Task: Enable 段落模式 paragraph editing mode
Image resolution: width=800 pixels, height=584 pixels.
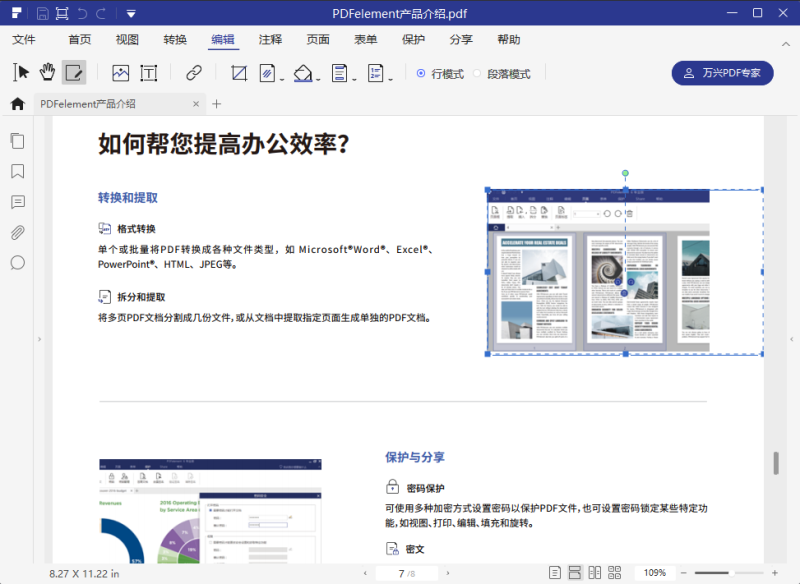Action: tap(502, 73)
